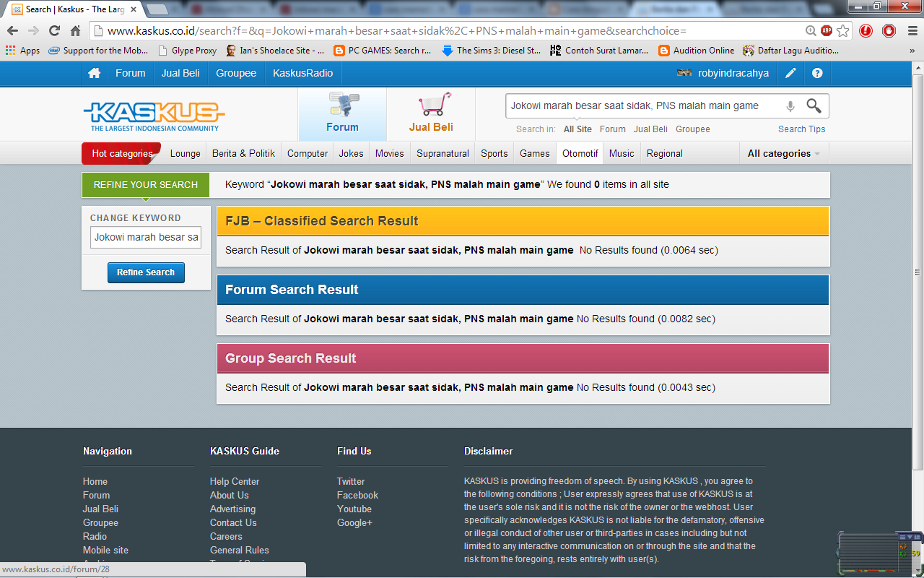
Task: Select the Forum section icon
Action: pyautogui.click(x=342, y=114)
